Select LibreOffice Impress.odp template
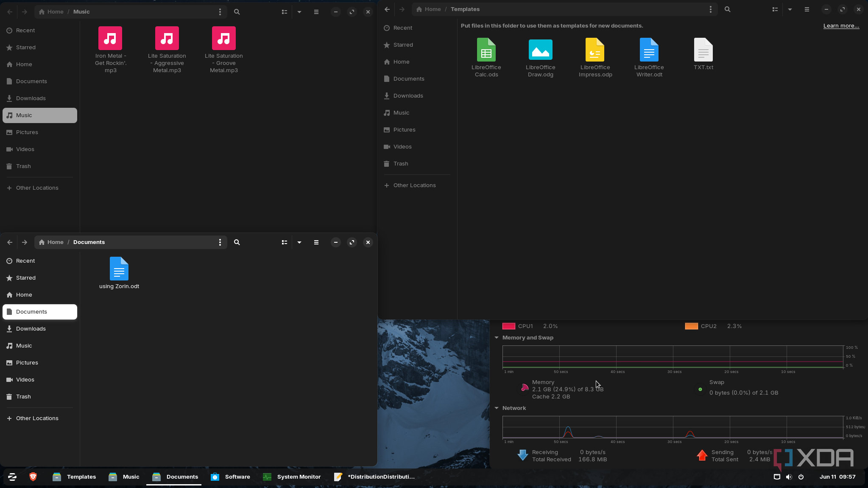Image resolution: width=868 pixels, height=488 pixels. point(595,58)
